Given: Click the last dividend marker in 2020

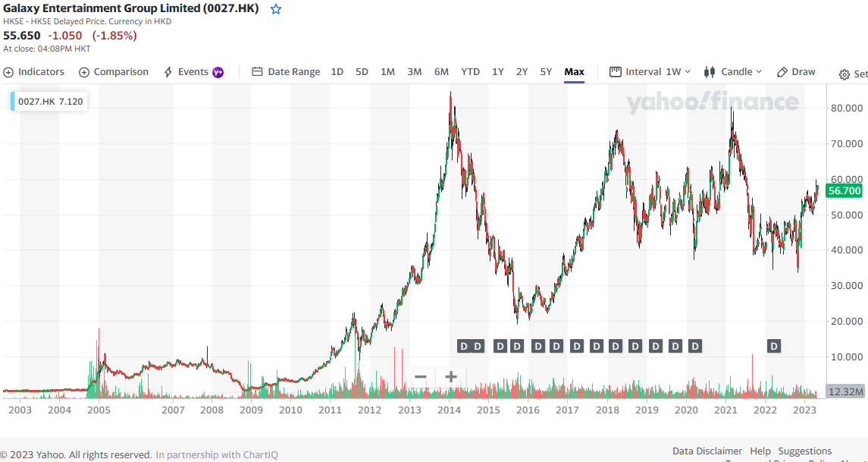Looking at the screenshot, I should 695,347.
